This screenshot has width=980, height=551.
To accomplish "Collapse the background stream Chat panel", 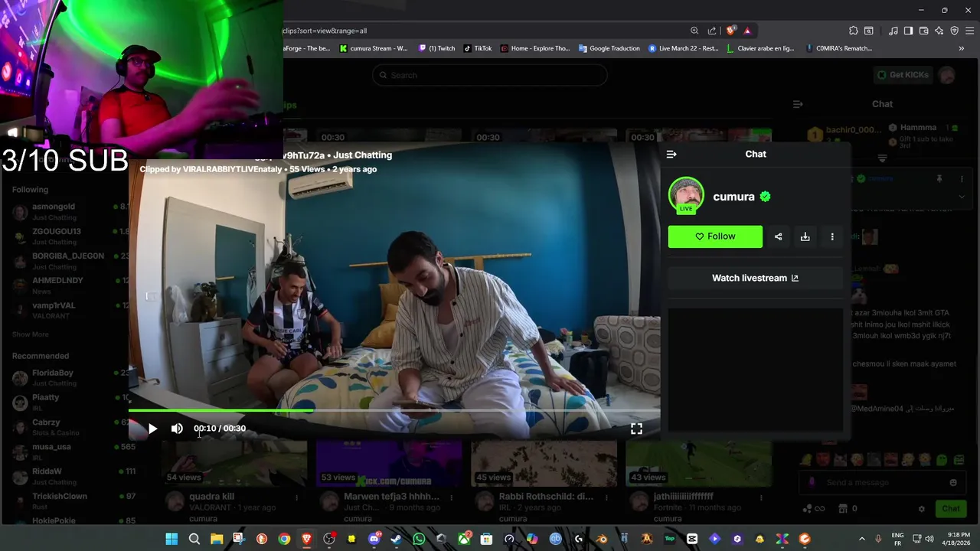I will [797, 104].
